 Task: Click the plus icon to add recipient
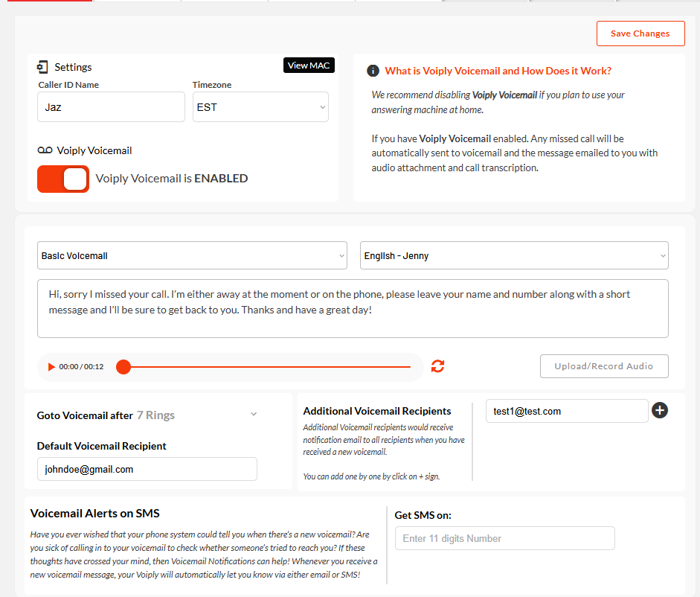pyautogui.click(x=659, y=410)
